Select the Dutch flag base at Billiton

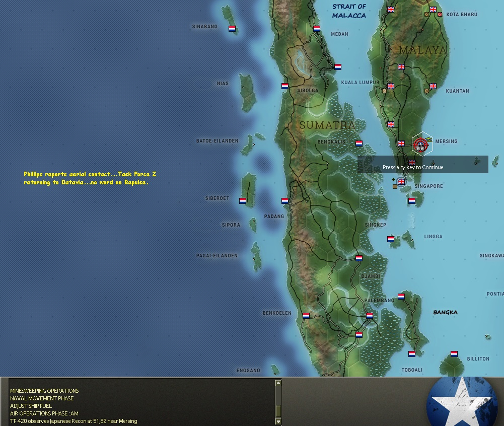tap(454, 354)
